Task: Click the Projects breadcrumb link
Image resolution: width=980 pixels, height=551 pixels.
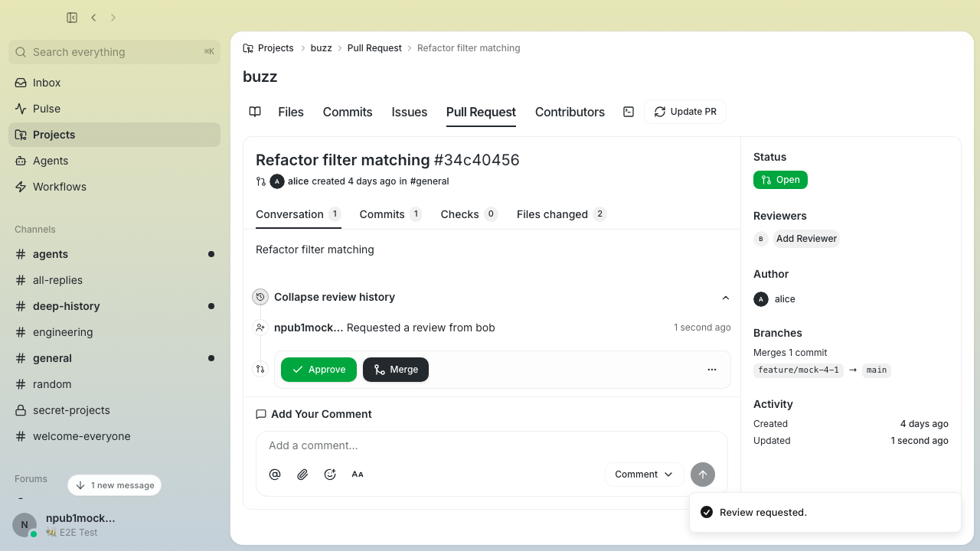Action: 276,48
